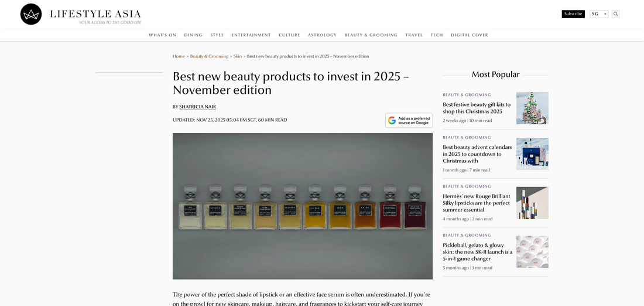Viewport: 644px width, 306px height.
Task: Open SK-II launch article thumbnail
Action: click(x=532, y=251)
